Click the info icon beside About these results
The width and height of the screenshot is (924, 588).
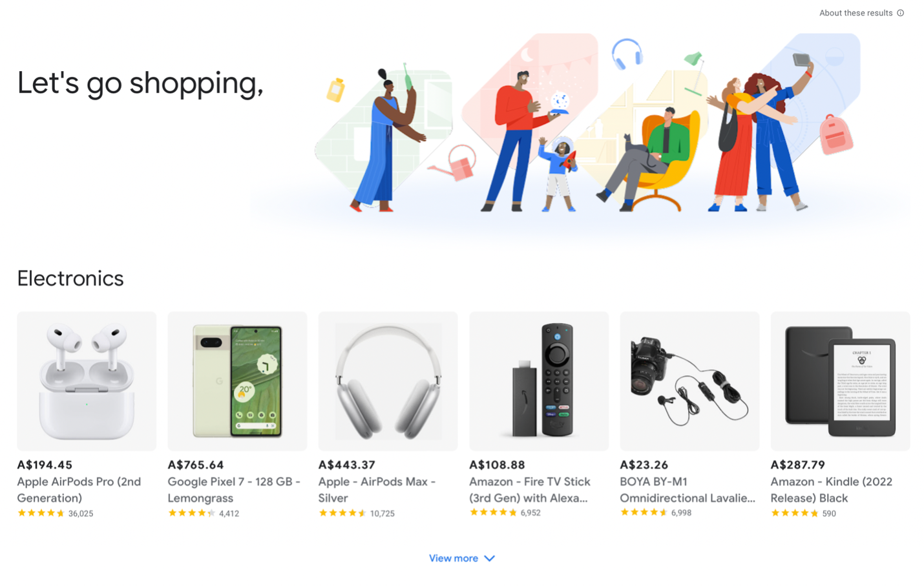[x=900, y=13]
